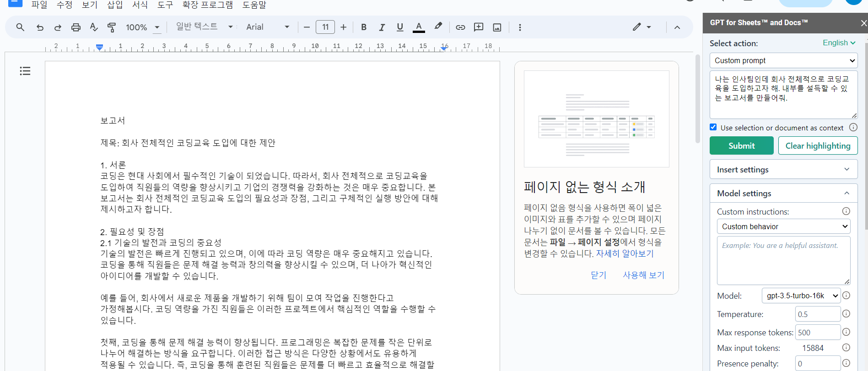The image size is (868, 371).
Task: Open the zoom level 100% dropdown
Action: [x=143, y=27]
